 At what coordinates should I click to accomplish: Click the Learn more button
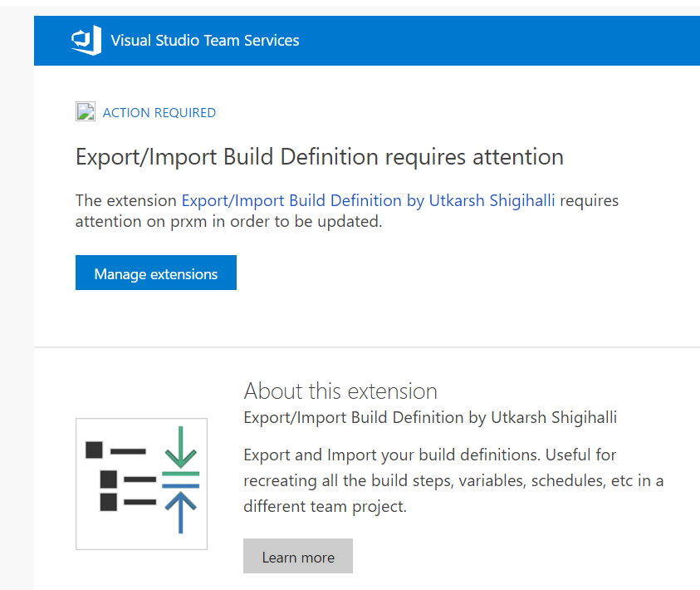click(x=298, y=556)
